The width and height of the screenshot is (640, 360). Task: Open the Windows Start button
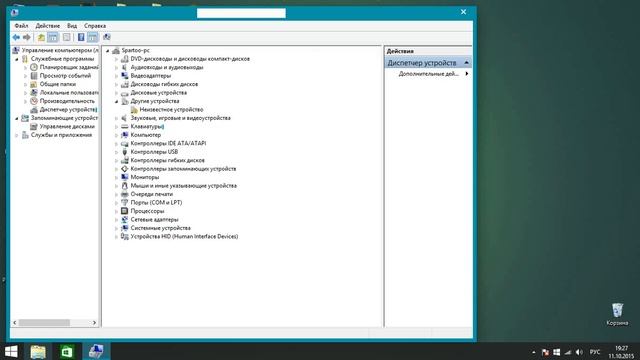coord(11,351)
